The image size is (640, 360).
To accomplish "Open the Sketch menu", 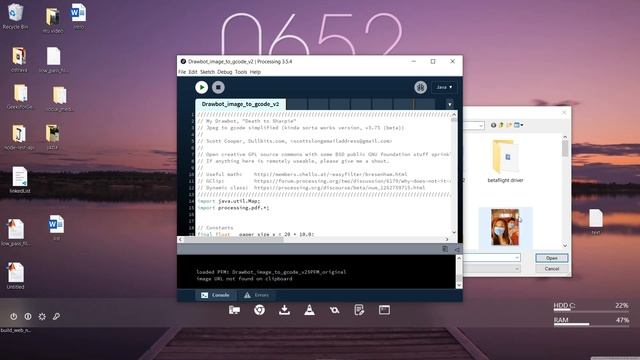I will pyautogui.click(x=207, y=72).
